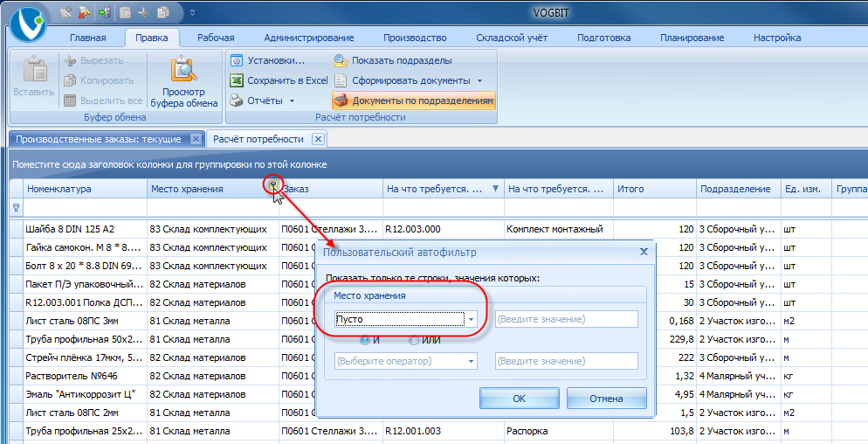
Task: Toggle Документы по подразделениям button
Action: [414, 101]
